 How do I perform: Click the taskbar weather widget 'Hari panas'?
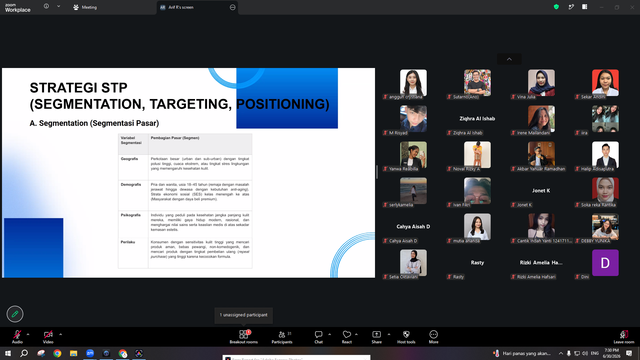point(522,353)
